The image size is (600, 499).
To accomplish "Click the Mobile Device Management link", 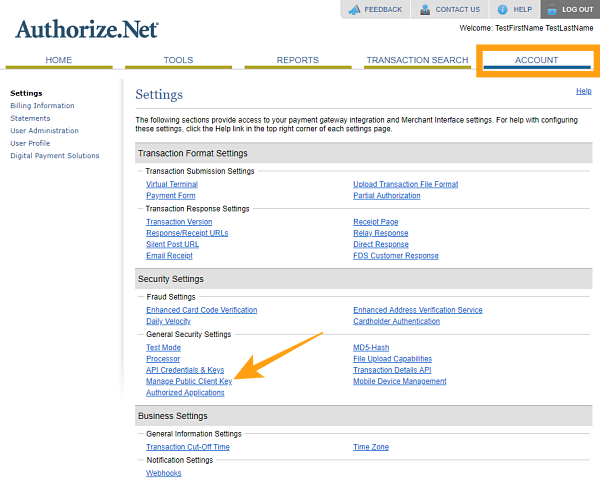I will click(400, 381).
